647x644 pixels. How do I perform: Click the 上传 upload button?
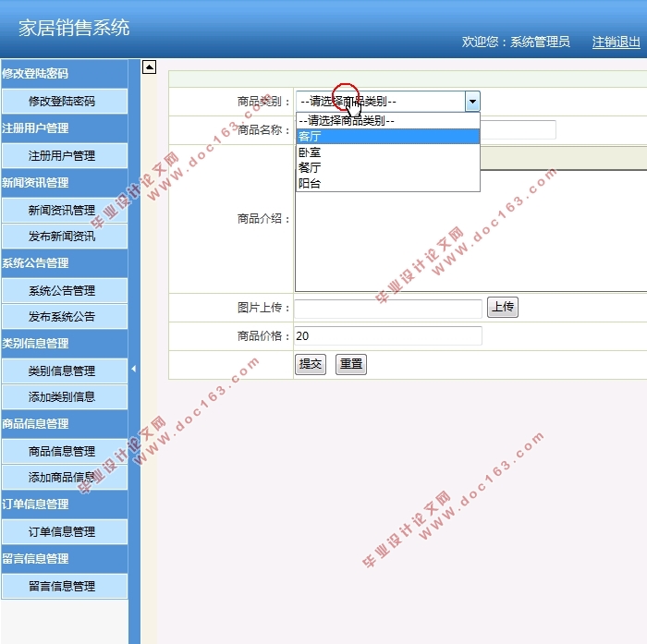coord(503,307)
